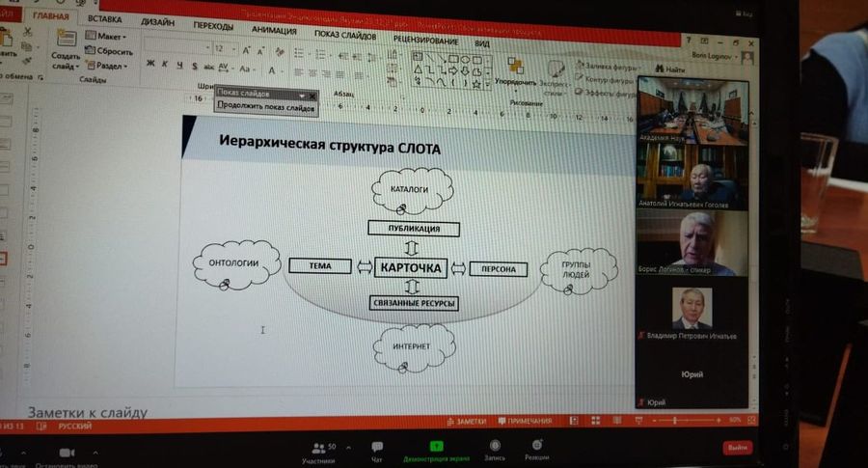
Task: Expand the shapes gallery more arrow
Action: tap(488, 85)
